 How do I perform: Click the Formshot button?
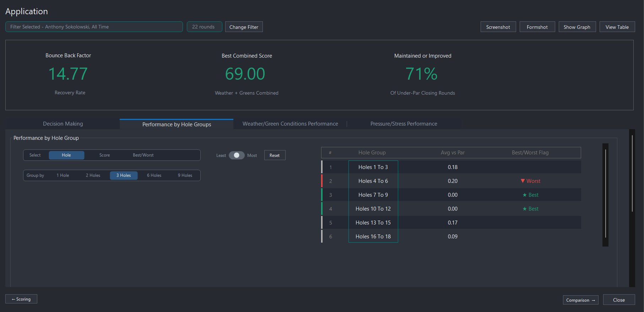tap(537, 27)
